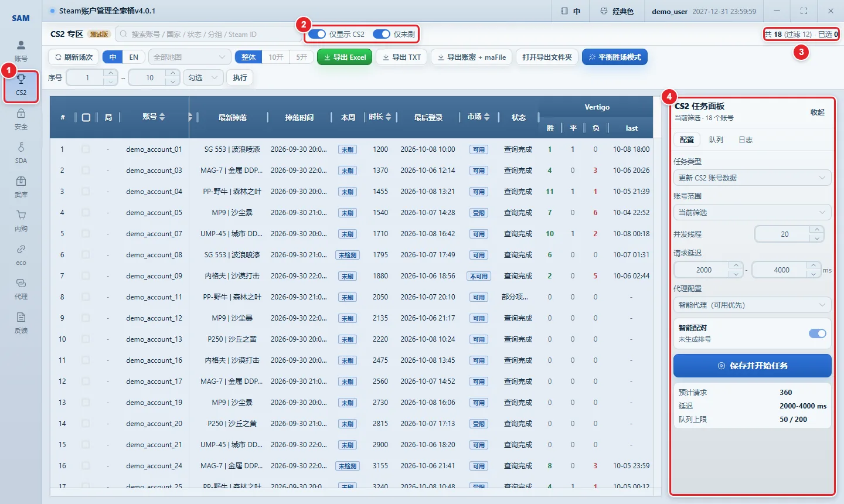Expand the 代理配置 dropdown
The height and width of the screenshot is (504, 844).
click(752, 305)
